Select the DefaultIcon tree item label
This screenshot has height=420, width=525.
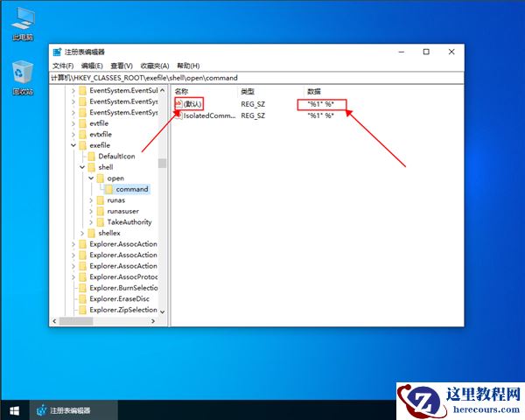click(x=116, y=157)
